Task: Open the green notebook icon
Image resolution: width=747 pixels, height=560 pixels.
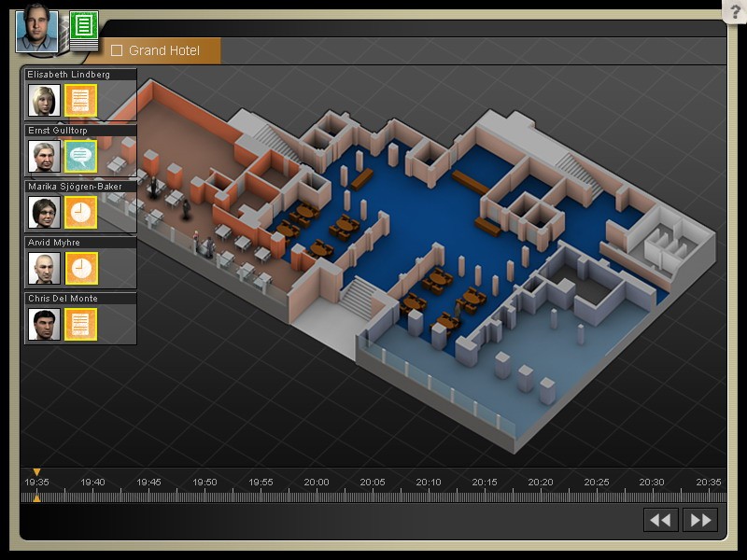Action: point(84,29)
